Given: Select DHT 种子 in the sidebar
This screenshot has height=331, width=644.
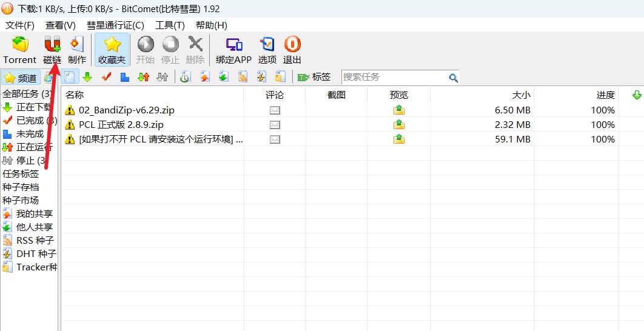Looking at the screenshot, I should tap(29, 254).
